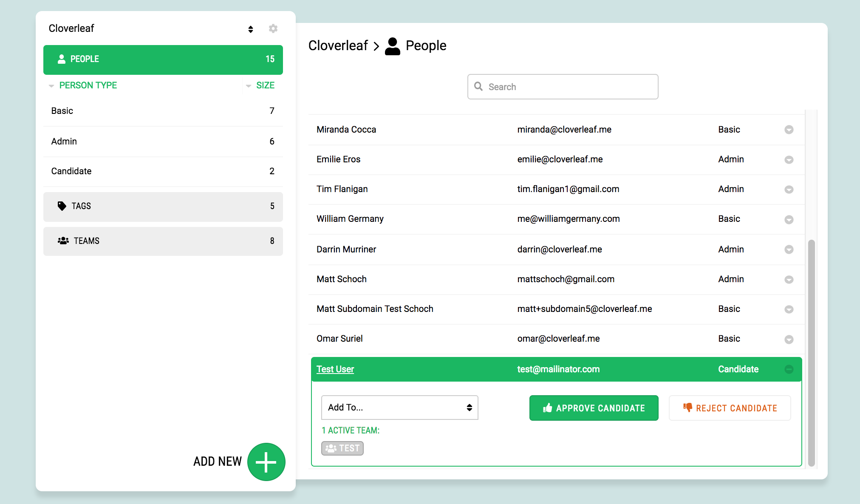Click emilie@cloverleaf.me email
Screen dimensions: 860x504
560,159
